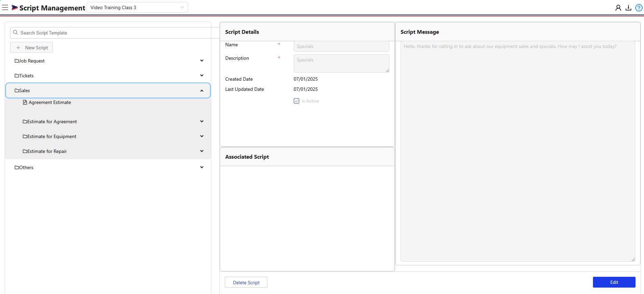The height and width of the screenshot is (294, 644).
Task: Select the Others folder label
Action: [26, 167]
